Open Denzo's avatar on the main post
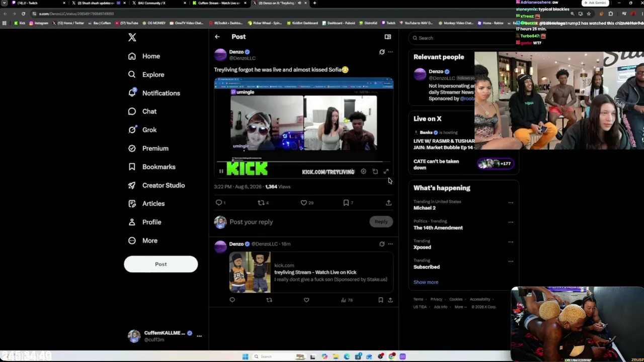 [220, 55]
